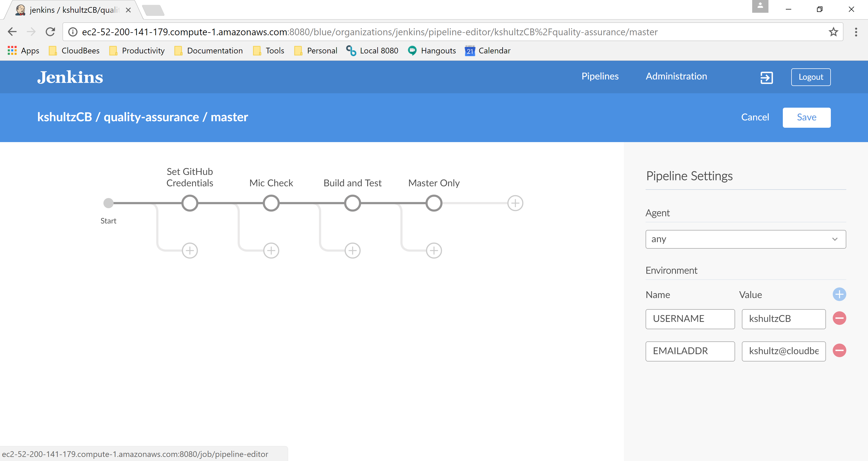
Task: Bookmark this page with star icon
Action: (x=833, y=32)
